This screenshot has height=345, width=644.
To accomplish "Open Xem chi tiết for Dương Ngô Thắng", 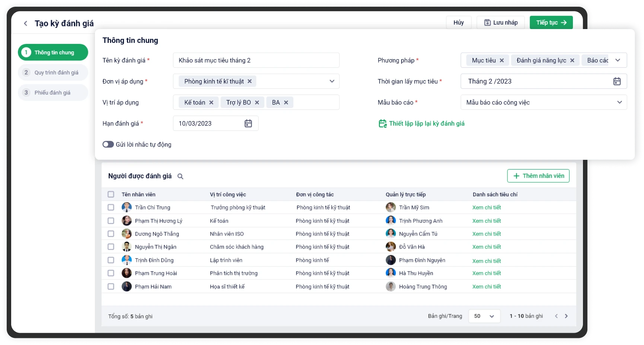I will (x=487, y=234).
